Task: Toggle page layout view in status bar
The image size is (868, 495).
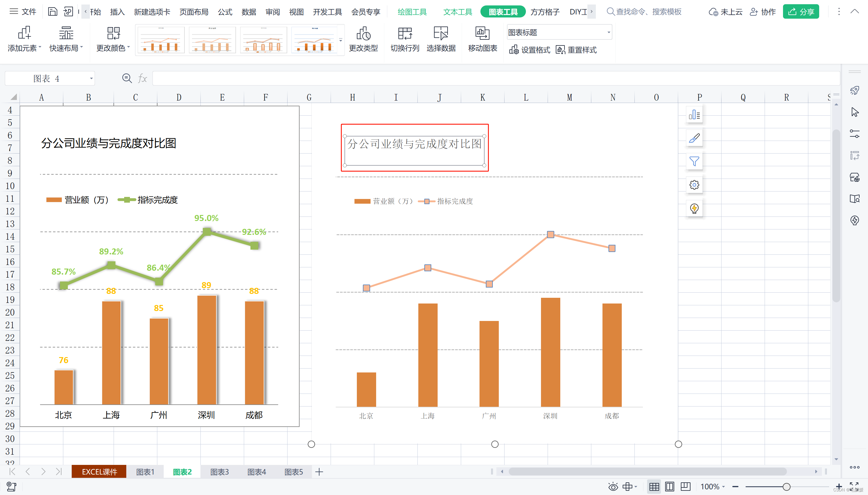Action: [x=669, y=487]
